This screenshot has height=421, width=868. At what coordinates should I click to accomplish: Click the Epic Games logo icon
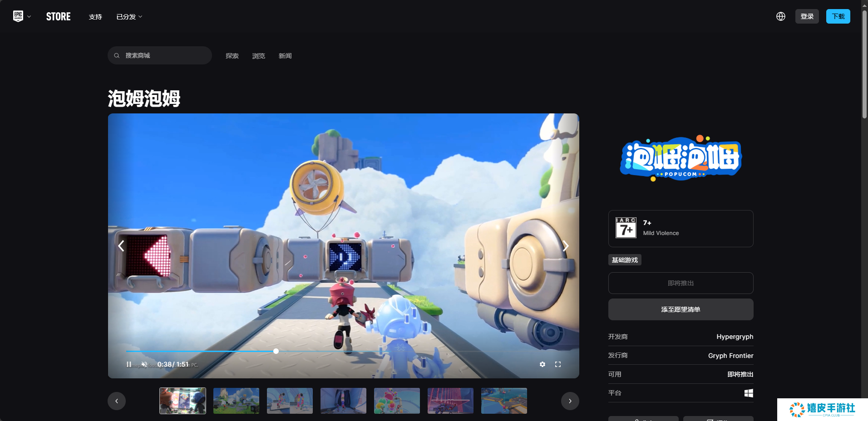coord(18,16)
